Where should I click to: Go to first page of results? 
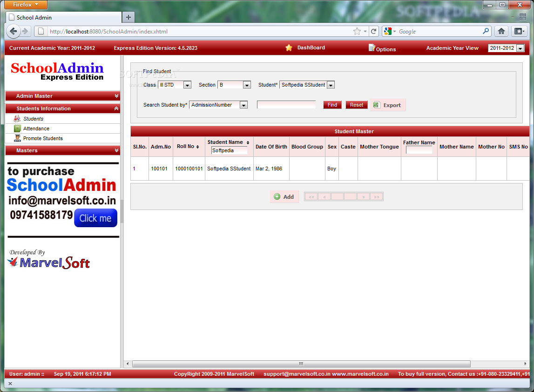tap(311, 196)
